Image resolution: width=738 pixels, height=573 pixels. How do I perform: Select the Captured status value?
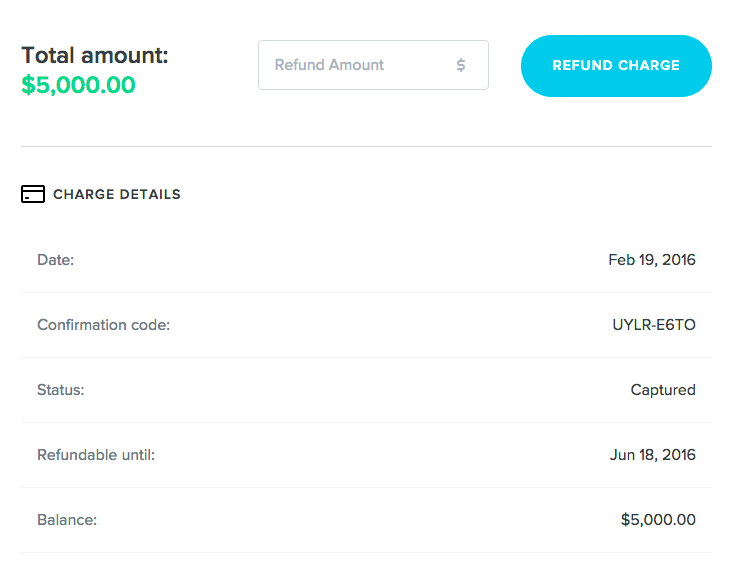pos(662,390)
